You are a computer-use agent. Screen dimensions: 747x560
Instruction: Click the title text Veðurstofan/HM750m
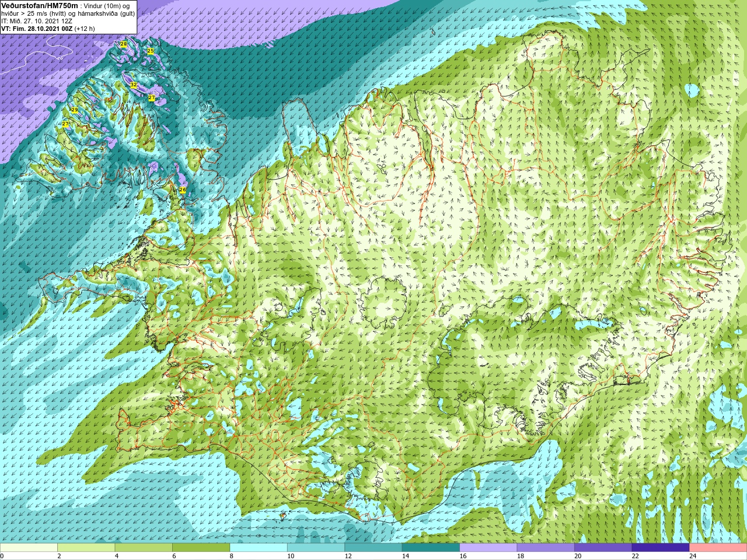[x=40, y=5]
